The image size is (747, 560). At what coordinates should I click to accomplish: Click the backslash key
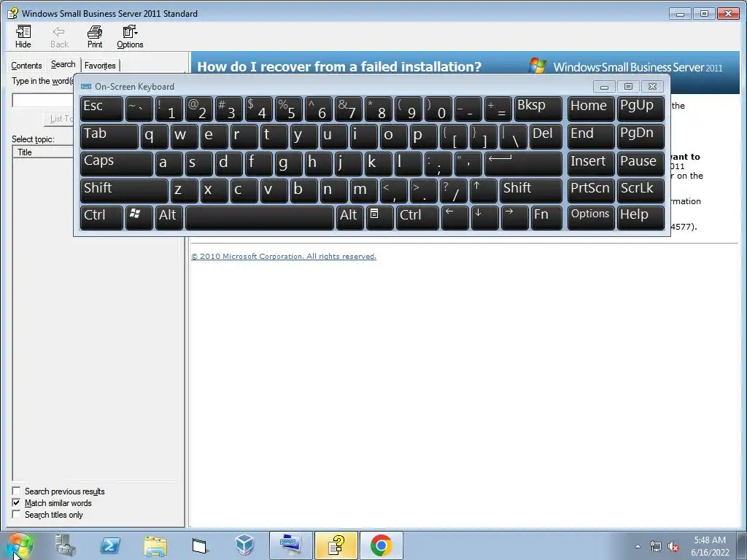pos(513,136)
